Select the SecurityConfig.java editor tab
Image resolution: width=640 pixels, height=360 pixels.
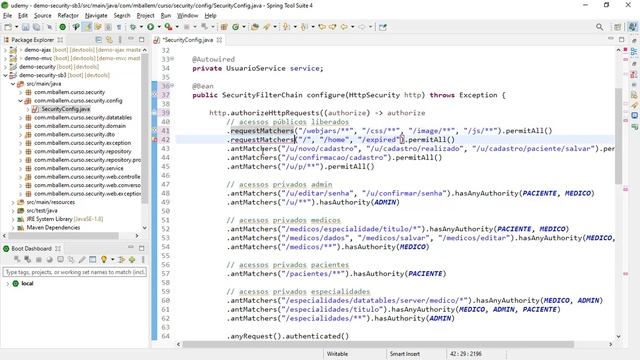[x=187, y=40]
